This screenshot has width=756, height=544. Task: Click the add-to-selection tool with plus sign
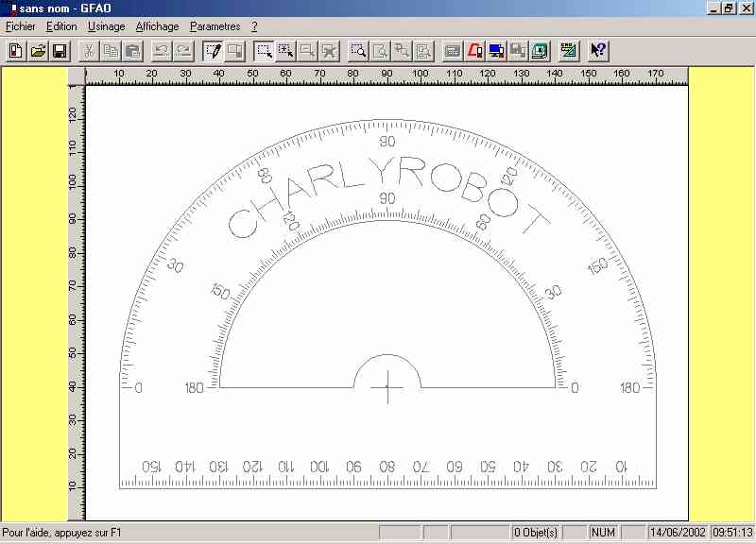(286, 51)
